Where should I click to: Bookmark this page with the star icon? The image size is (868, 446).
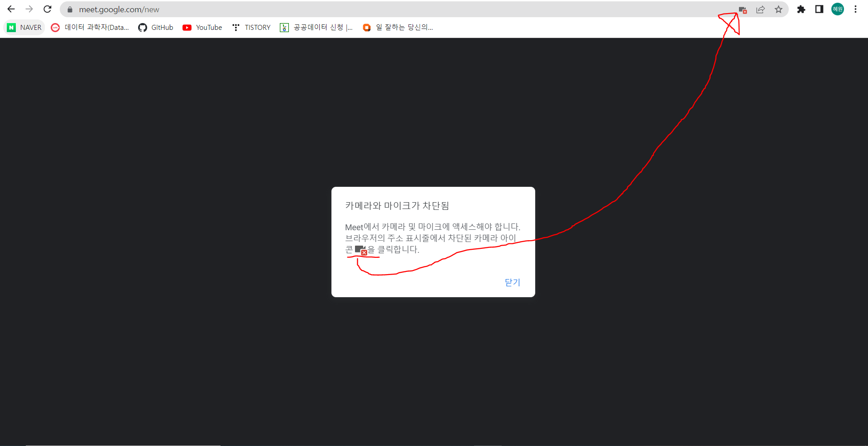point(778,9)
